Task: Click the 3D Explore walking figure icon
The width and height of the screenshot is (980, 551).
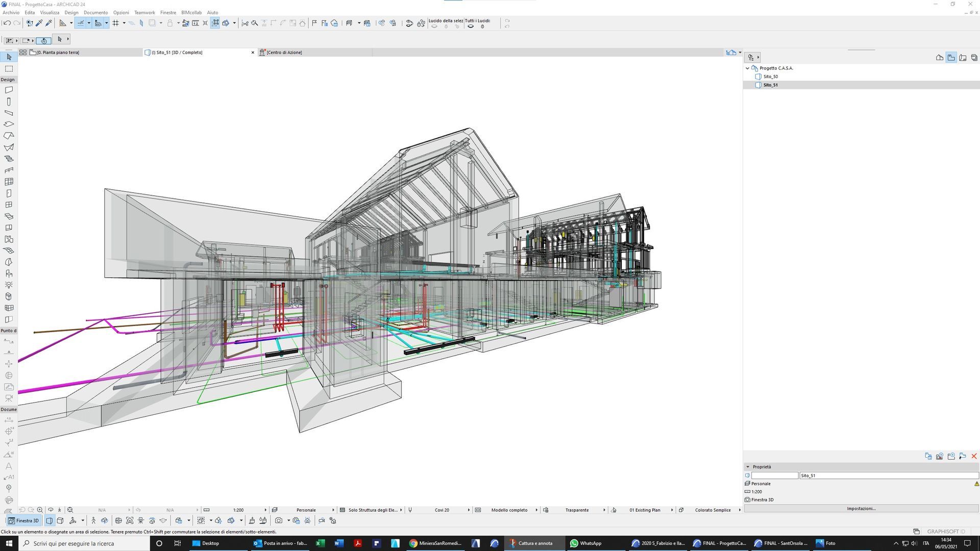Action: [x=93, y=520]
